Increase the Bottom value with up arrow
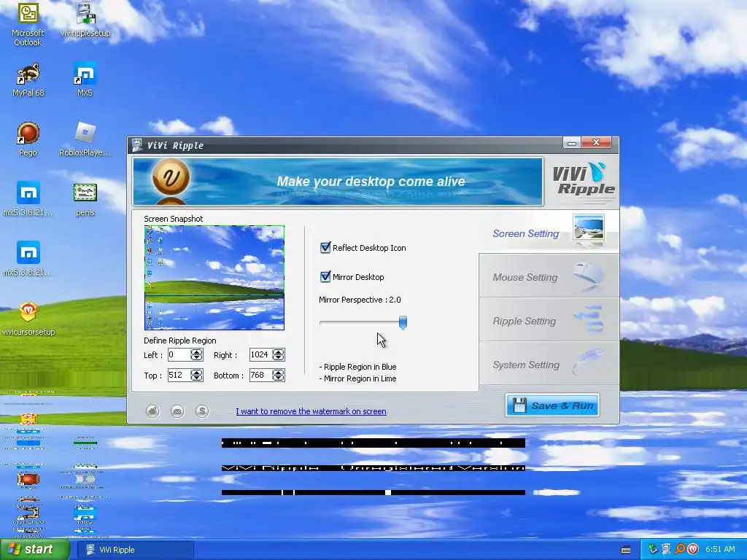 pyautogui.click(x=278, y=372)
